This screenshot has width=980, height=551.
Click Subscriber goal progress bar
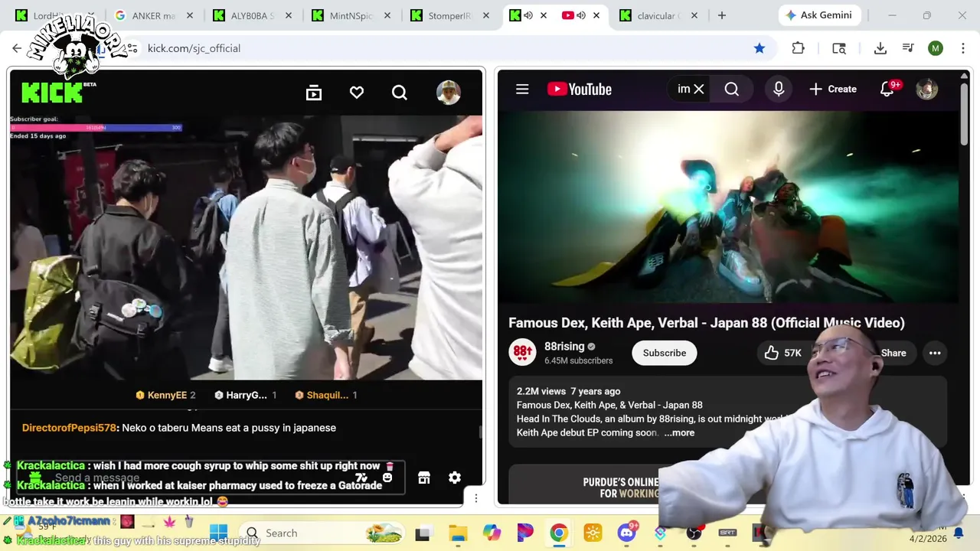(96, 128)
